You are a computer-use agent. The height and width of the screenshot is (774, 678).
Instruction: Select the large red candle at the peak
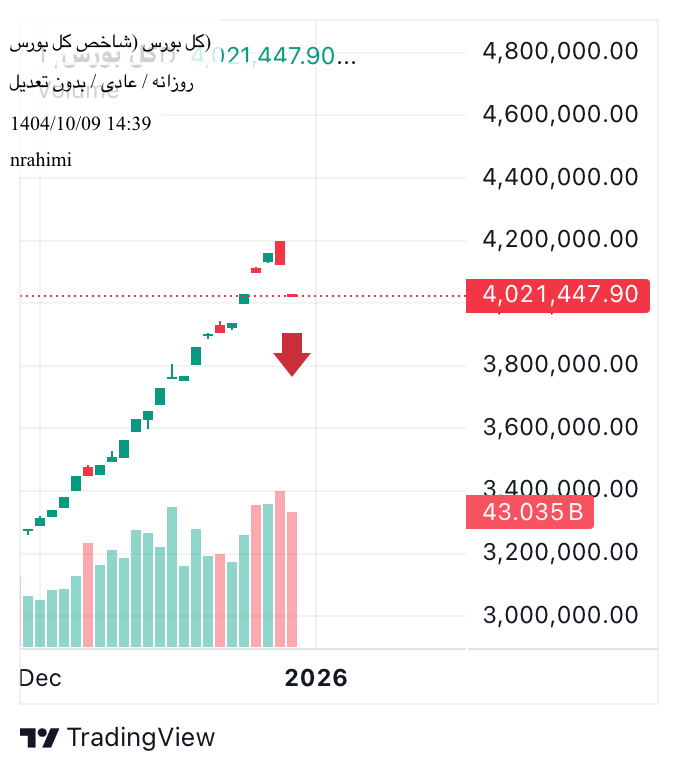click(280, 253)
